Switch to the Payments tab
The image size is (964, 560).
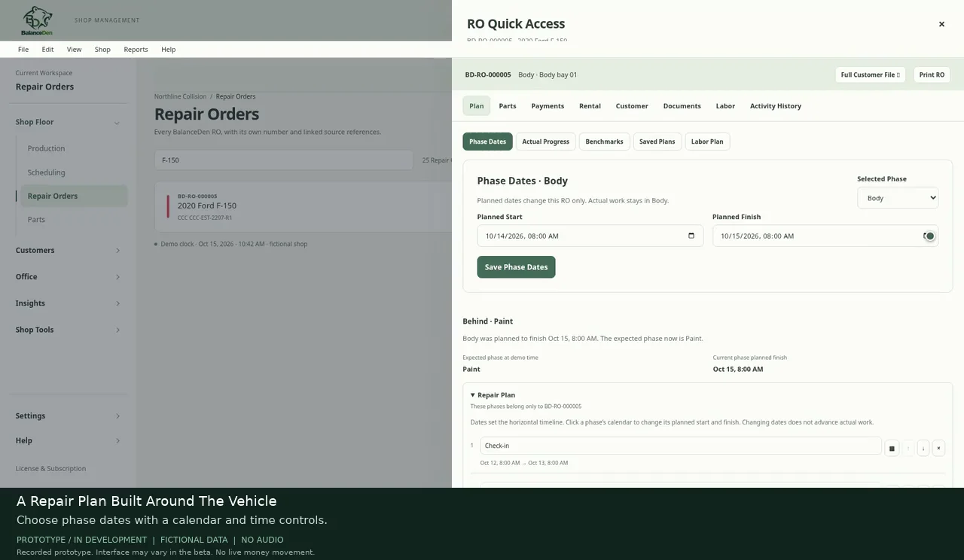[x=548, y=106]
